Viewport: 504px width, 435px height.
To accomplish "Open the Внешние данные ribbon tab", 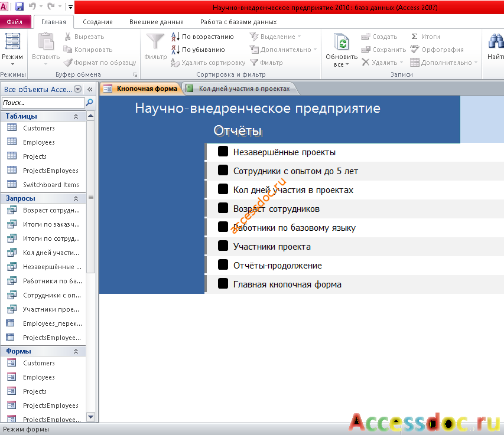I will pos(157,22).
